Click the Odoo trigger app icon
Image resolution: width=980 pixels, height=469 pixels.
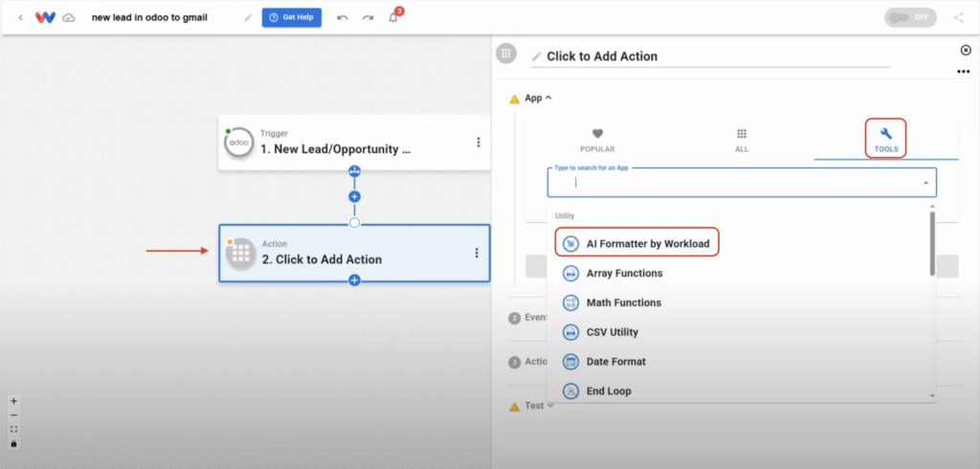(238, 143)
